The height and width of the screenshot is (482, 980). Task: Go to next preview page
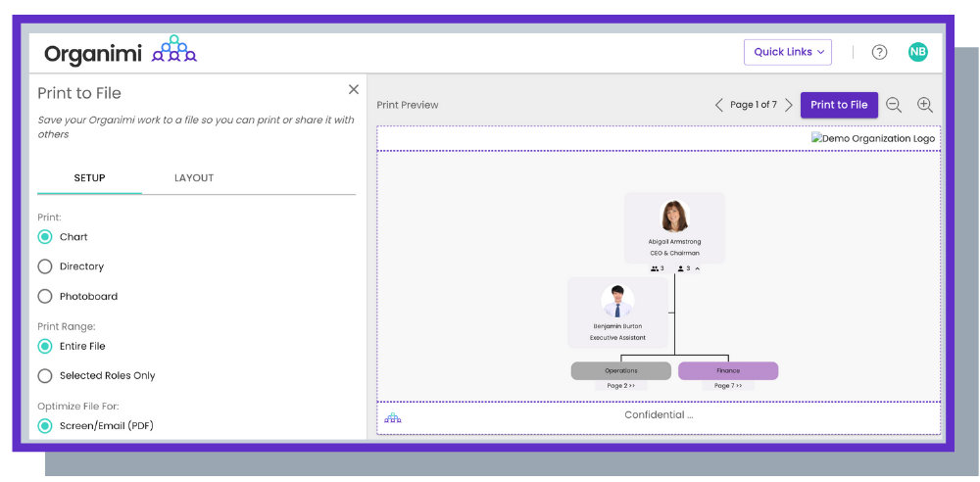click(x=789, y=105)
